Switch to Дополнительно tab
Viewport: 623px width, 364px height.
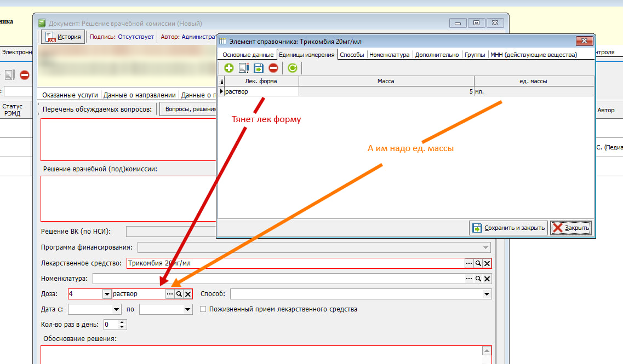coord(437,55)
